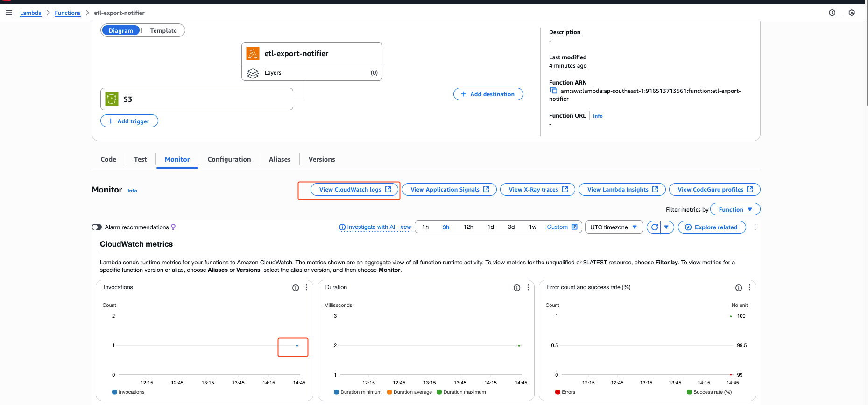
Task: Open the Configuration tab
Action: (229, 159)
